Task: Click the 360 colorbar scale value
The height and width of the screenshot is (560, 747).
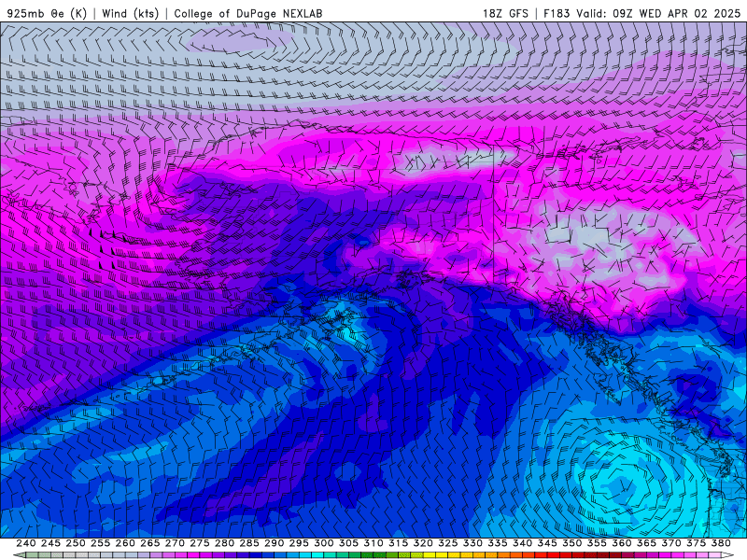Action: tap(621, 543)
